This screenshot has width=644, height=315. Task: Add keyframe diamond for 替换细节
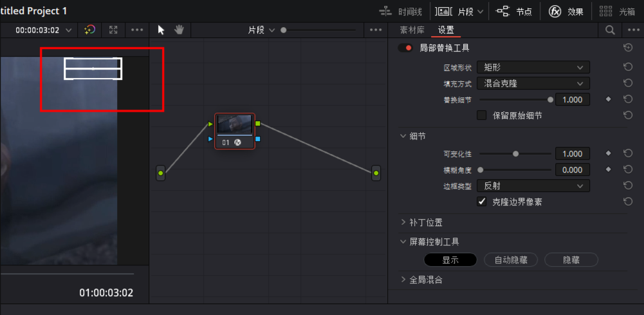point(608,100)
